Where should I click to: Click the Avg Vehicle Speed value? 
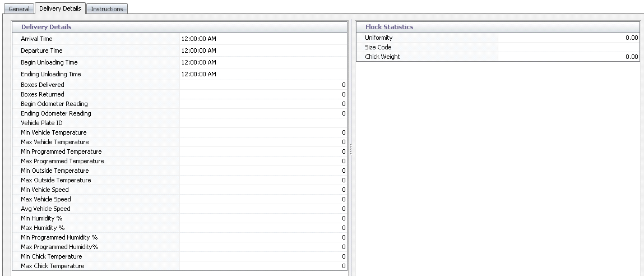(x=263, y=209)
